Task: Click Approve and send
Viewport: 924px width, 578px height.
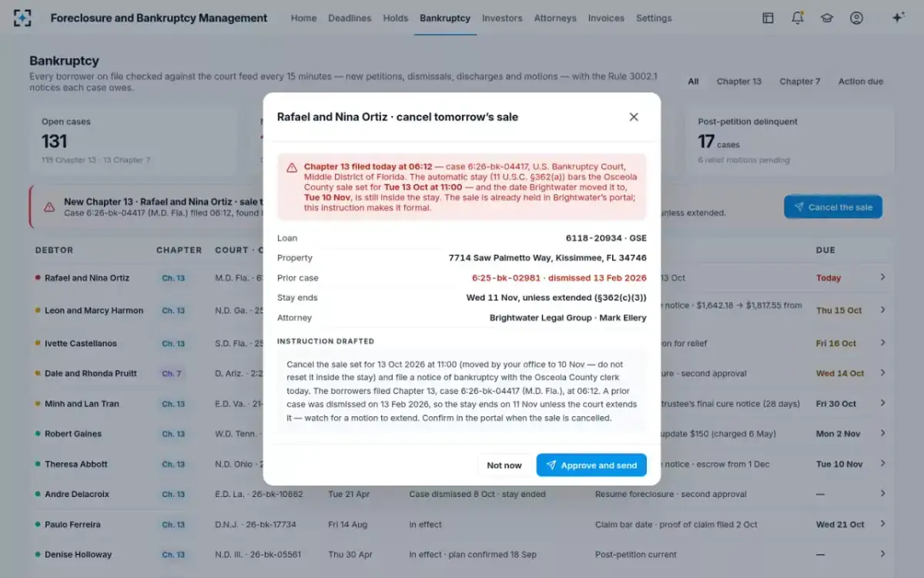Action: coord(591,465)
